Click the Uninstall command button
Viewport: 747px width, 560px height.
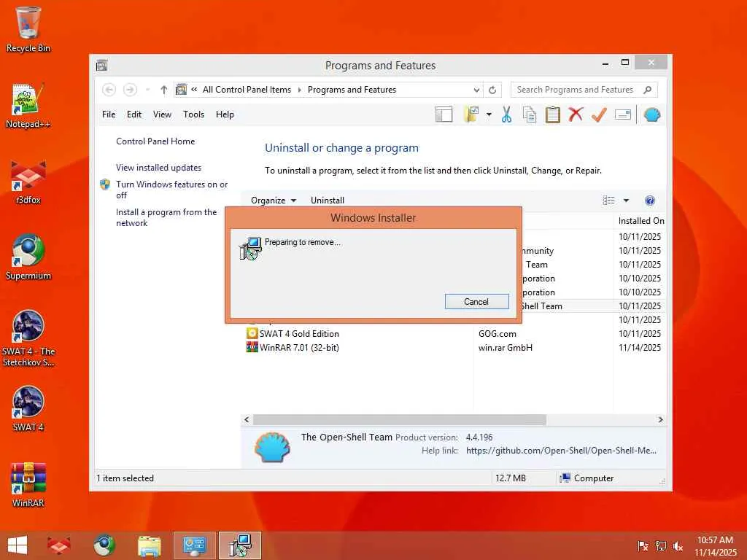(328, 201)
